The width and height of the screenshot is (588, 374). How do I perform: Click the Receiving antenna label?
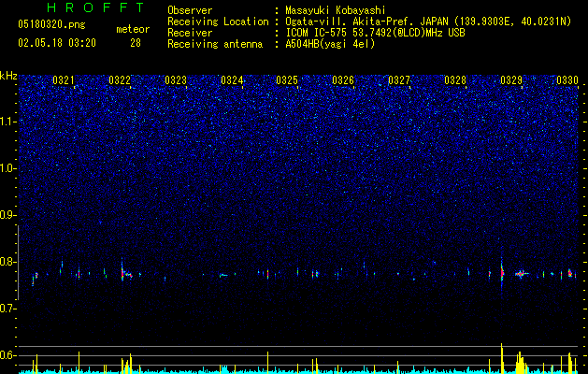point(215,44)
